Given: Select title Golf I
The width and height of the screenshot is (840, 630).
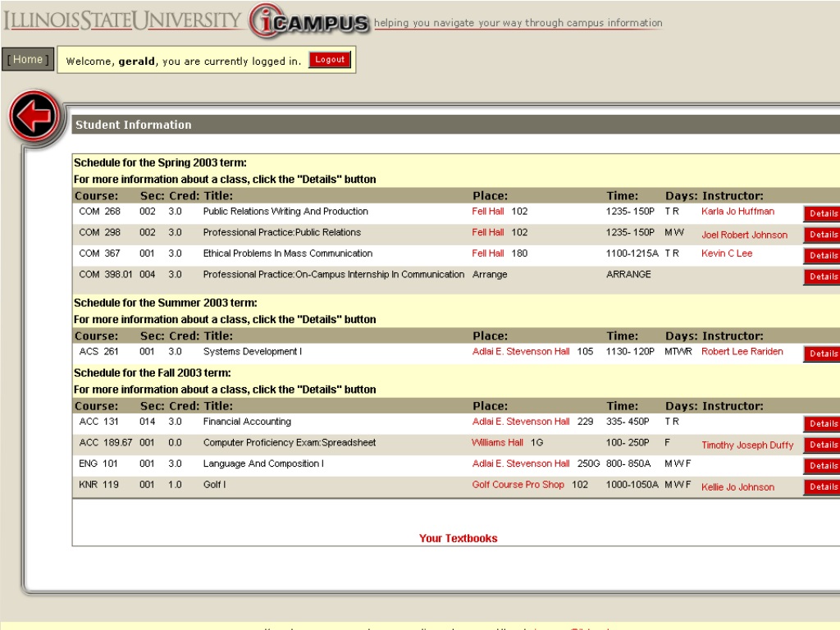Looking at the screenshot, I should click(214, 484).
